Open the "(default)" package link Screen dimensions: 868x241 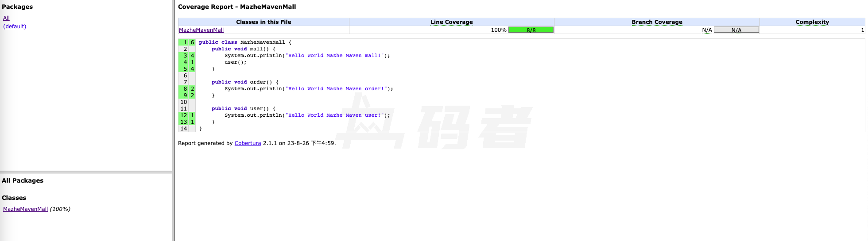click(x=15, y=27)
